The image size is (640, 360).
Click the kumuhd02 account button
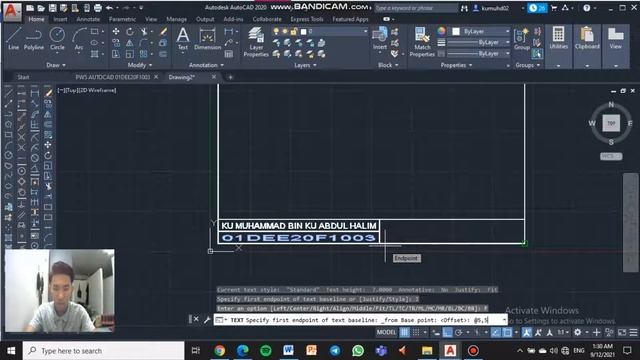[x=491, y=8]
